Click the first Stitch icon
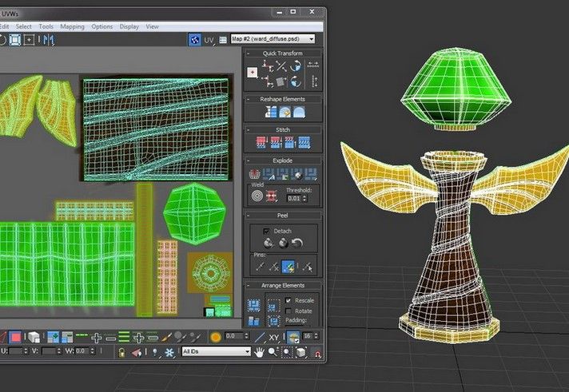This screenshot has height=392, width=569. click(x=260, y=142)
